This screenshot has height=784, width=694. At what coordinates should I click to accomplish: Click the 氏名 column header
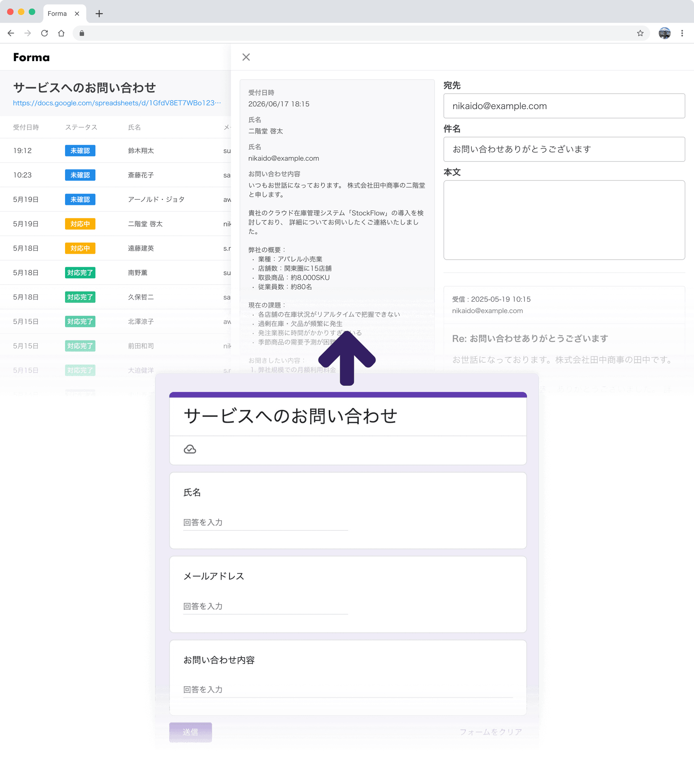(134, 127)
